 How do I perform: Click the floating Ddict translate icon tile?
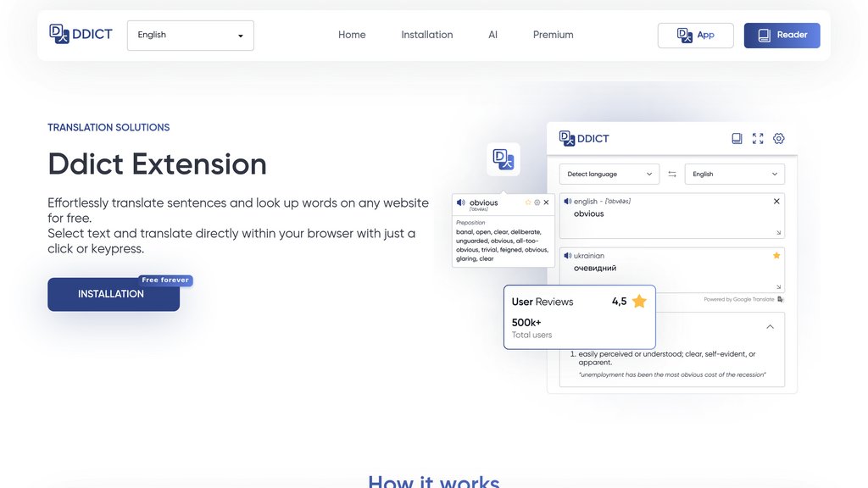(x=504, y=159)
